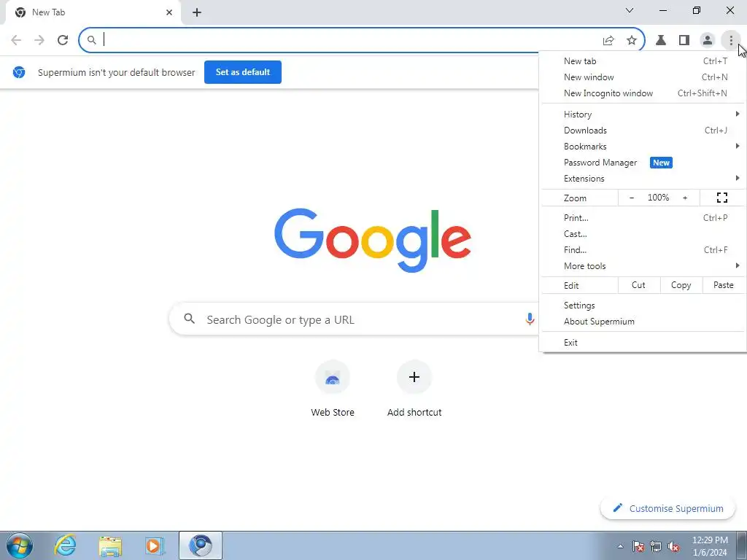This screenshot has height=560, width=747.
Task: Decrease zoom with the minus button
Action: point(632,198)
